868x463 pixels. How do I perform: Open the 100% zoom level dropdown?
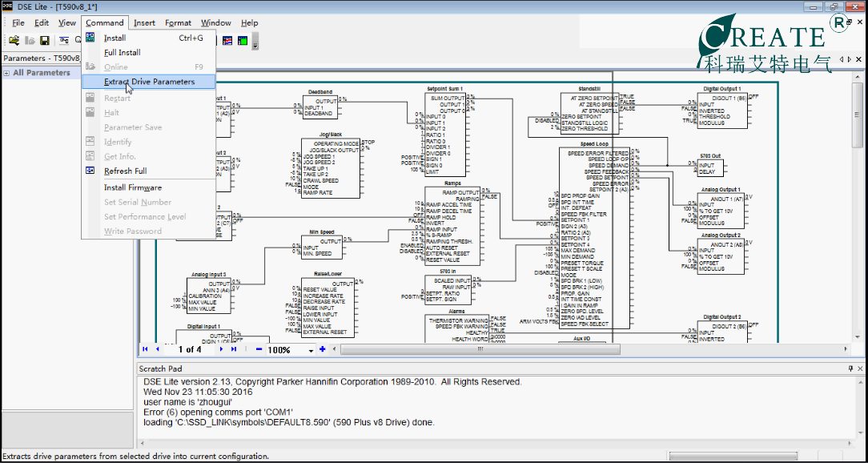(311, 350)
